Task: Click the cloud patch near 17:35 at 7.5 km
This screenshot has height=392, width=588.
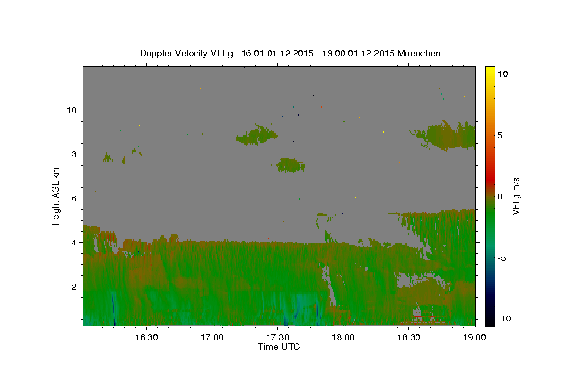Action: click(x=291, y=165)
